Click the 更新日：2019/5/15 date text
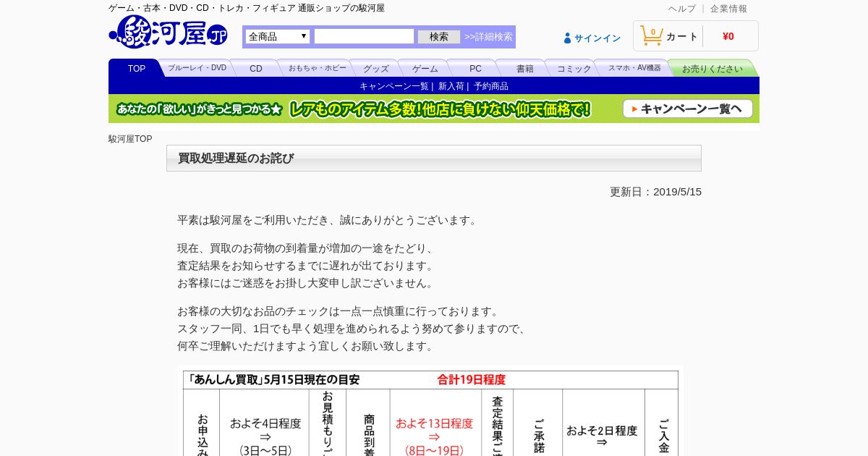The height and width of the screenshot is (456, 868). point(655,192)
